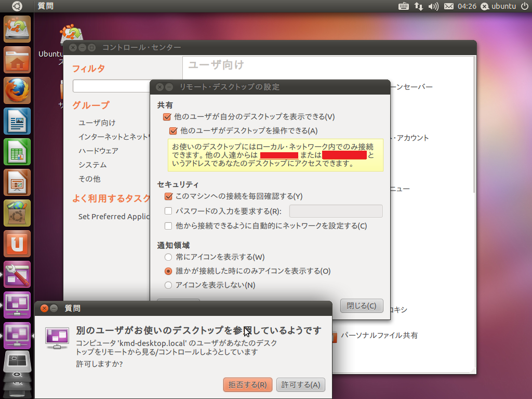Click 拒否する(R) to refuse connection
532x399 pixels.
[248, 385]
